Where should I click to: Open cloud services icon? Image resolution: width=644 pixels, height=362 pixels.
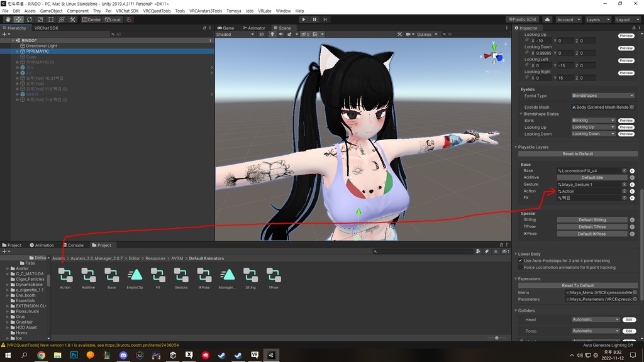(548, 19)
